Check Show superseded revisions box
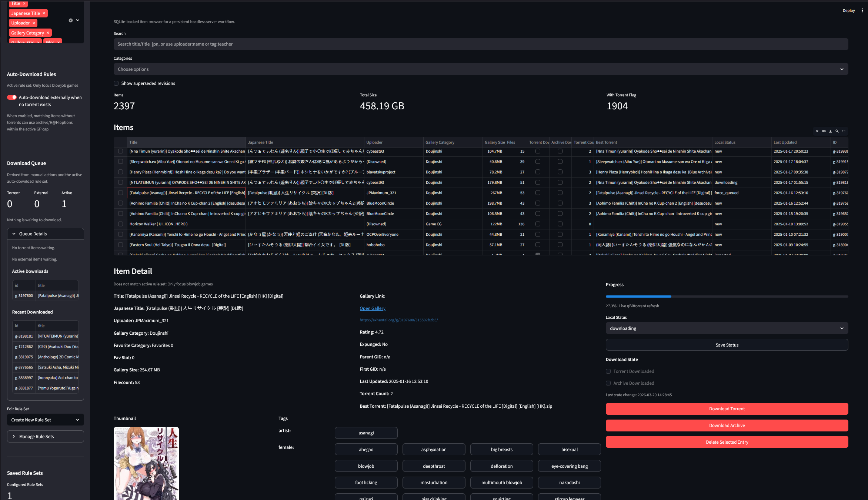868x500 pixels. (116, 83)
